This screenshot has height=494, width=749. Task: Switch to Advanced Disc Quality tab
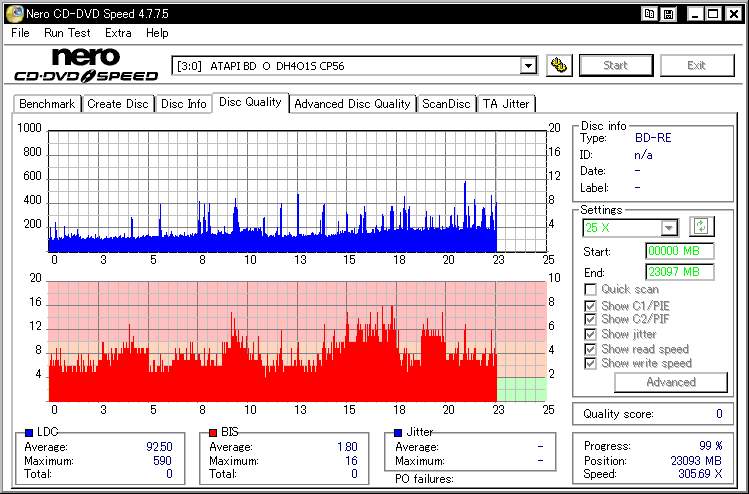(x=352, y=104)
